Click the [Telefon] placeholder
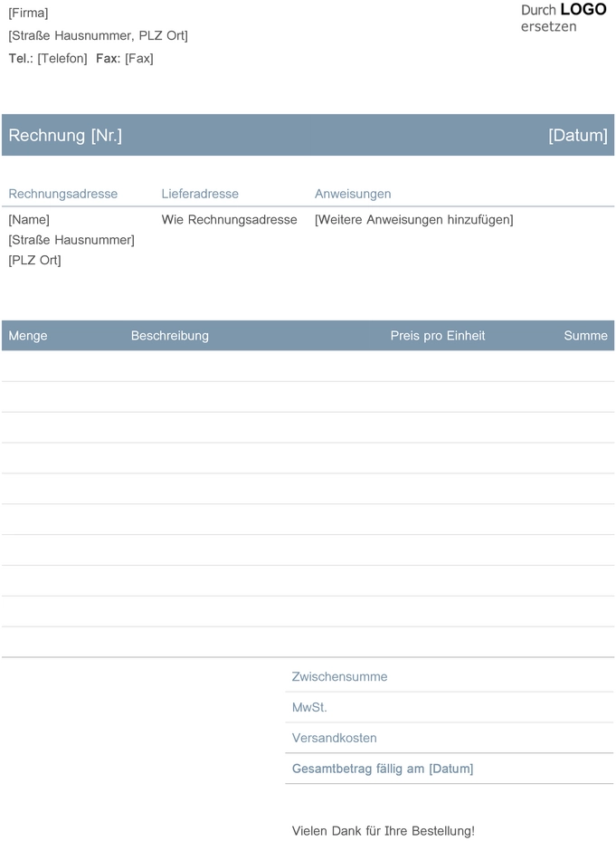 point(62,59)
